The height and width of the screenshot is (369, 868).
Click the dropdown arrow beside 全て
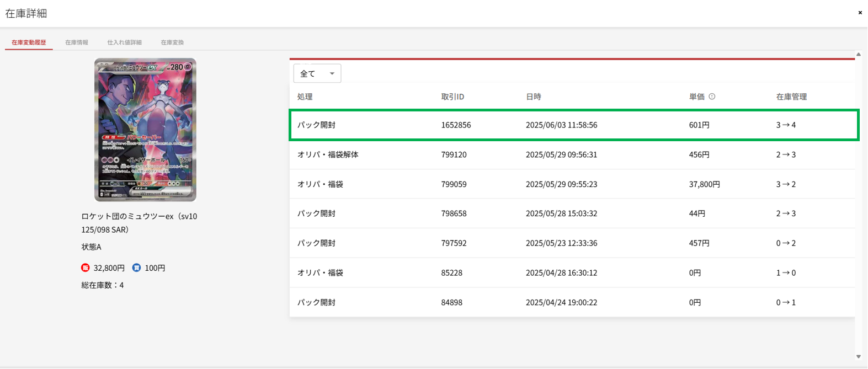tap(332, 73)
